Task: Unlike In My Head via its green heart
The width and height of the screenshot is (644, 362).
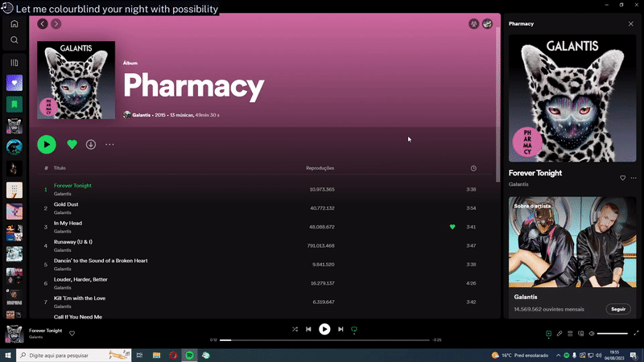Action: point(452,227)
